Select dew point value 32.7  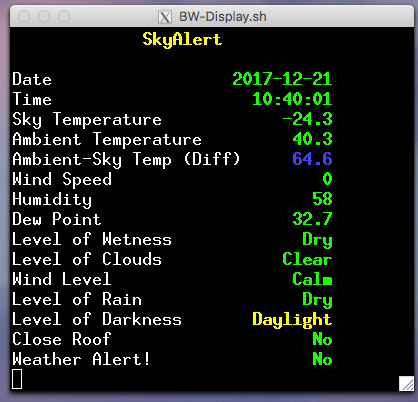312,219
